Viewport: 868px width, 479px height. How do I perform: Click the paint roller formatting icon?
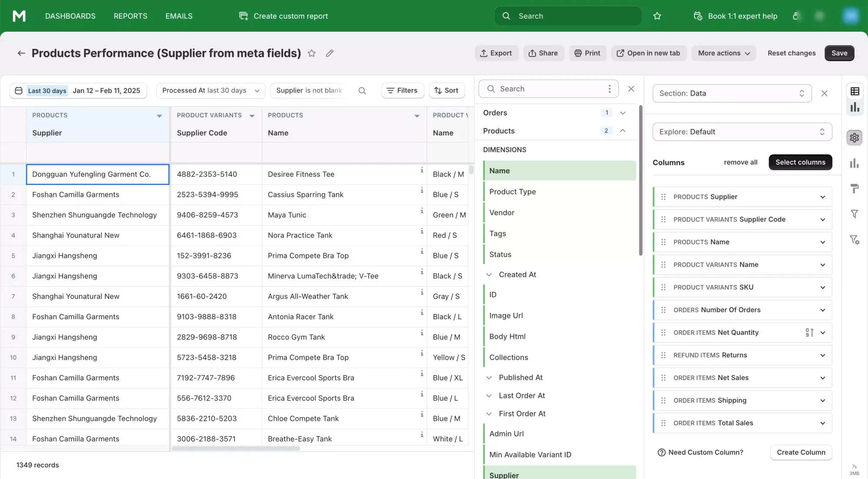[854, 188]
